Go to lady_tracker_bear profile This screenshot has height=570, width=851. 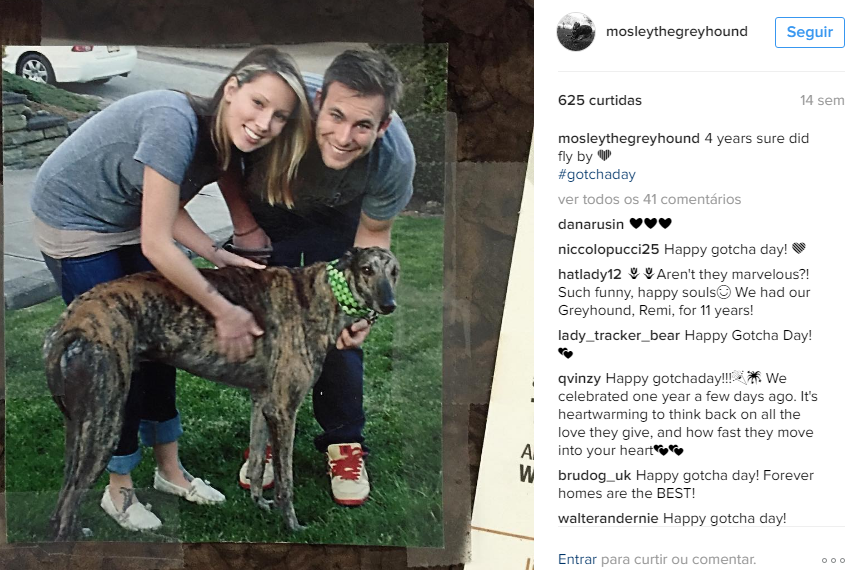click(x=618, y=335)
